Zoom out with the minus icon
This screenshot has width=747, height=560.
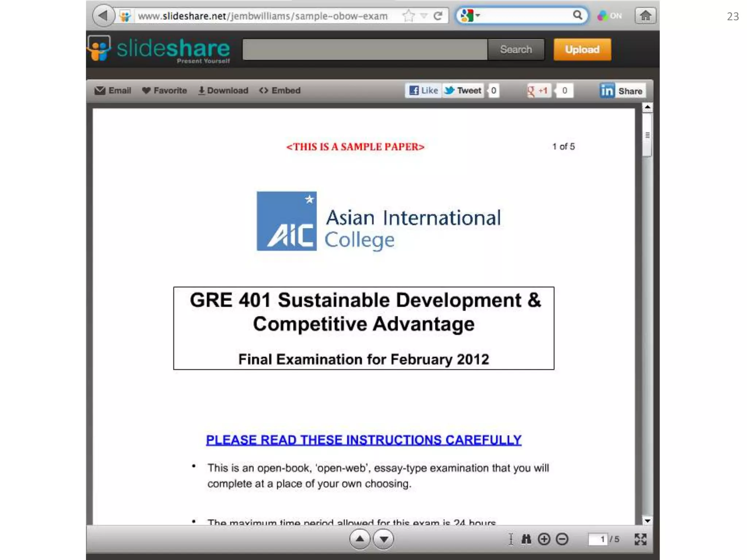point(562,539)
